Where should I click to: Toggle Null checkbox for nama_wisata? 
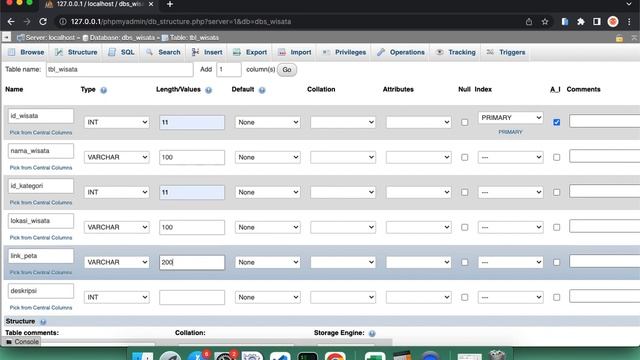pos(464,157)
